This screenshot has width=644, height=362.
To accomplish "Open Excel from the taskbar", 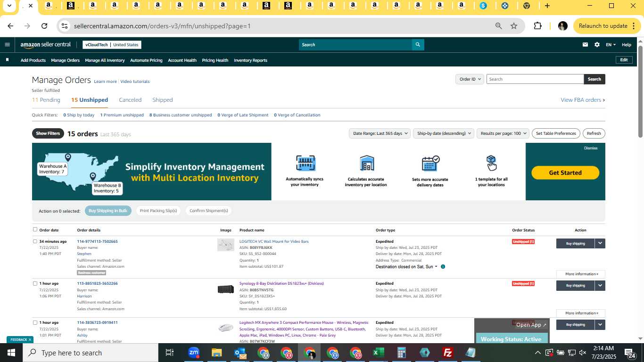I will (x=378, y=353).
